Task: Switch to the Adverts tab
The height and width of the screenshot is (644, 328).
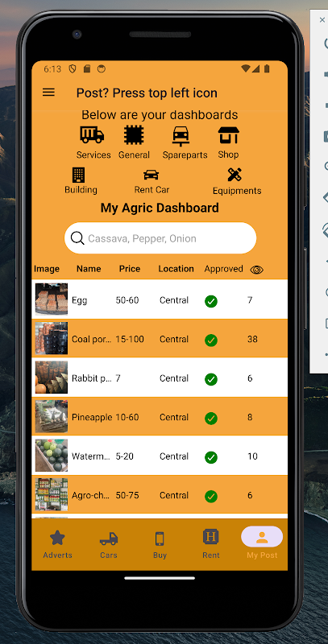Action: (57, 544)
